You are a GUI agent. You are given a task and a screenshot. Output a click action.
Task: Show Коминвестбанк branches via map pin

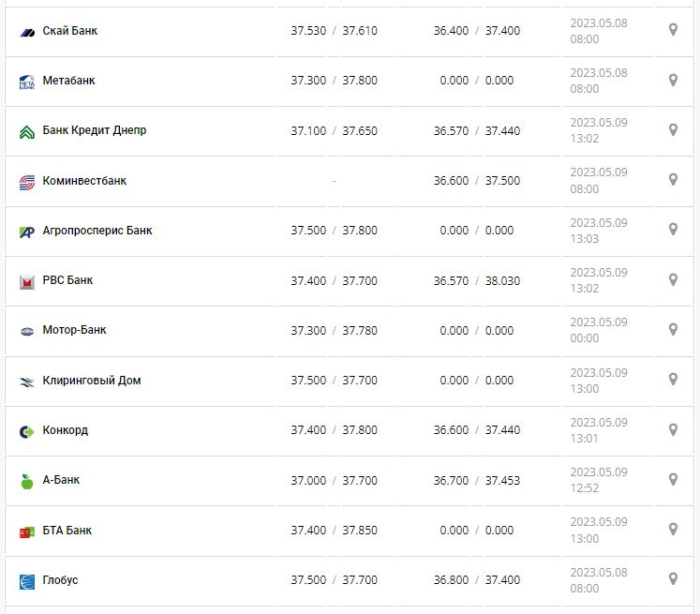point(673,180)
